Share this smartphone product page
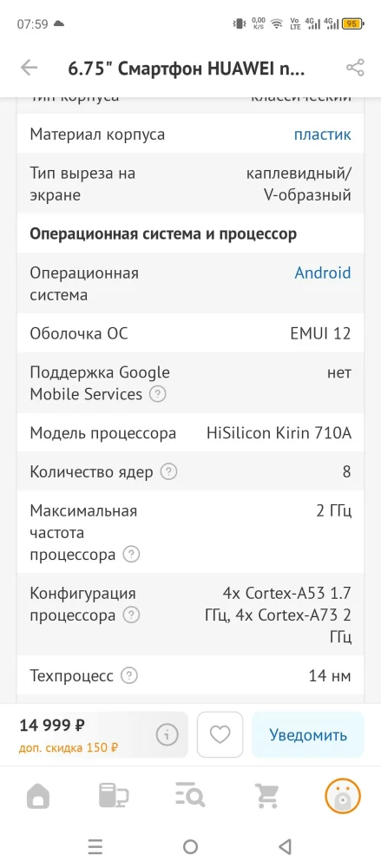381x868 pixels. [355, 68]
